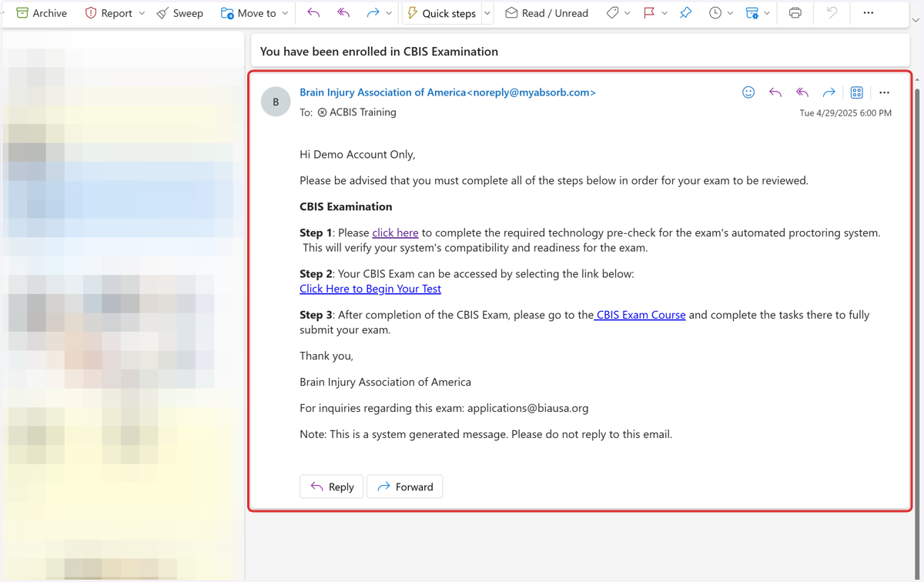Click email subject You have been enrolled
The width and height of the screenshot is (924, 582).
[x=379, y=52]
